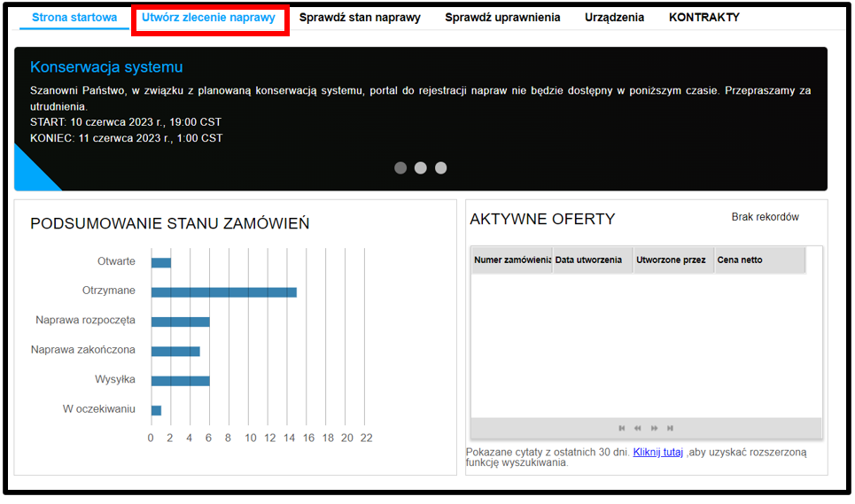Screen dimensions: 855x504
Task: Click the Otrzymane chart label
Action: [x=108, y=291]
